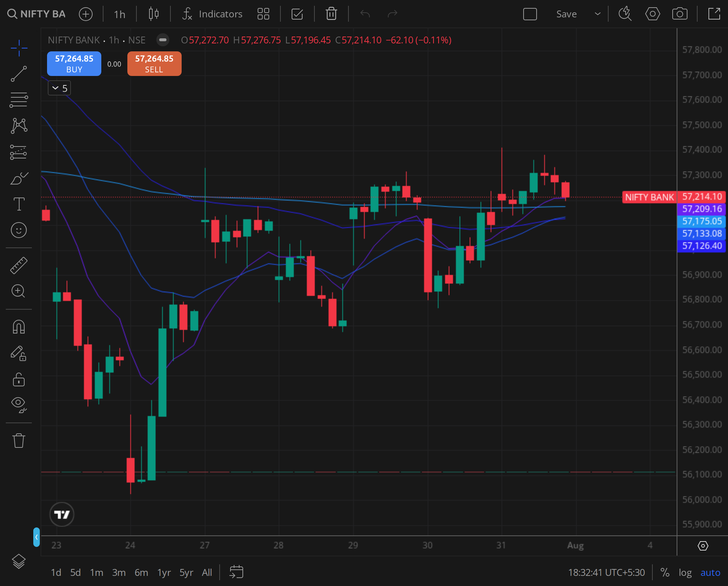Set date range to 5yr

(186, 573)
